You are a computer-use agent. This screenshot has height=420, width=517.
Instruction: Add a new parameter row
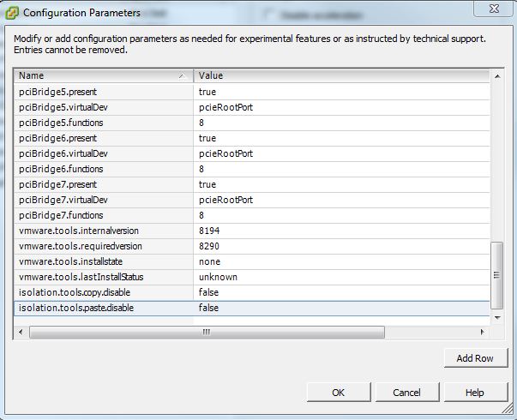(x=475, y=358)
